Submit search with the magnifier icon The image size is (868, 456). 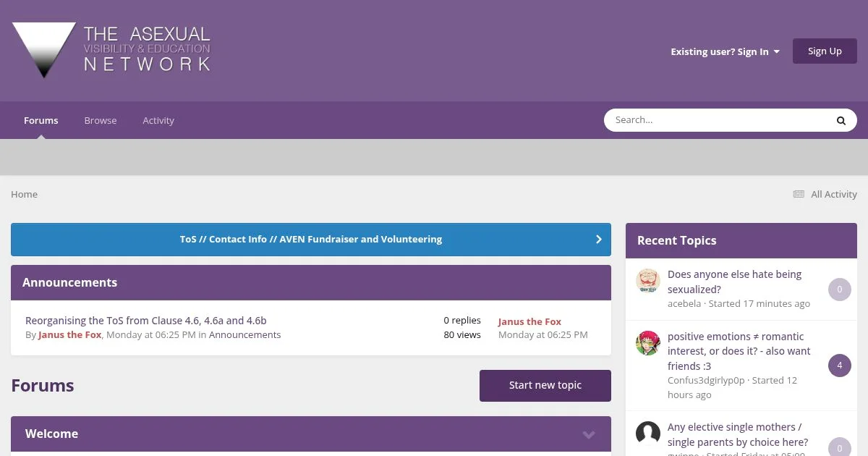tap(841, 121)
